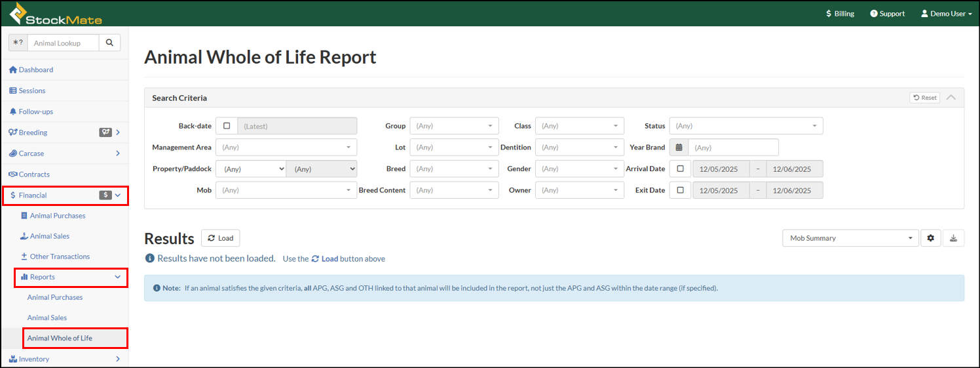Image resolution: width=980 pixels, height=368 pixels.
Task: Open the Demo User account menu
Action: [x=946, y=13]
